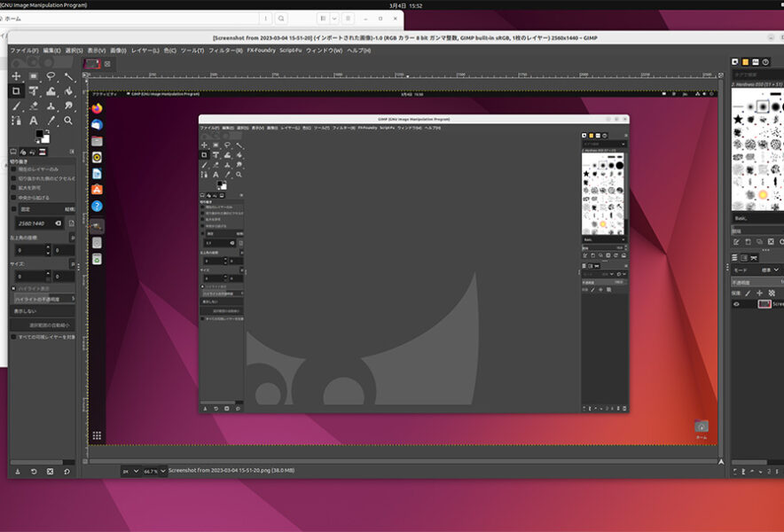Screen dimensions: 784x532
Task: Open the layer mode 標準 dropdown
Action: click(770, 270)
